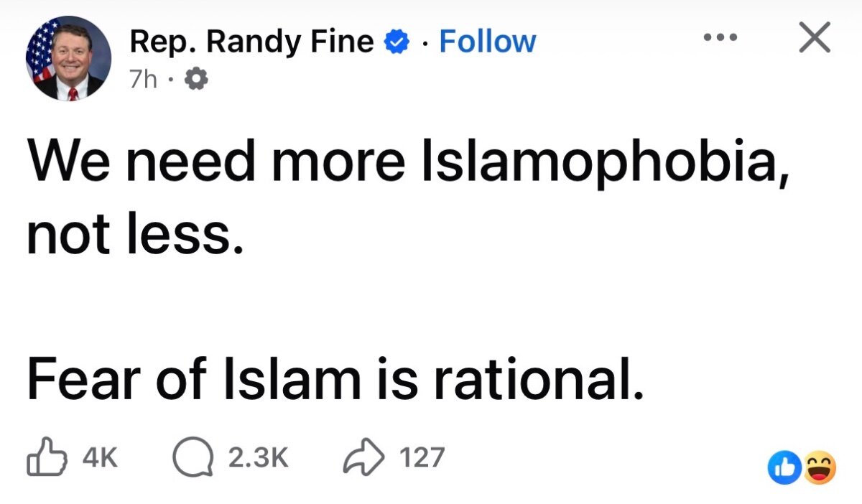
Task: Click the share arrow icon
Action: [366, 457]
